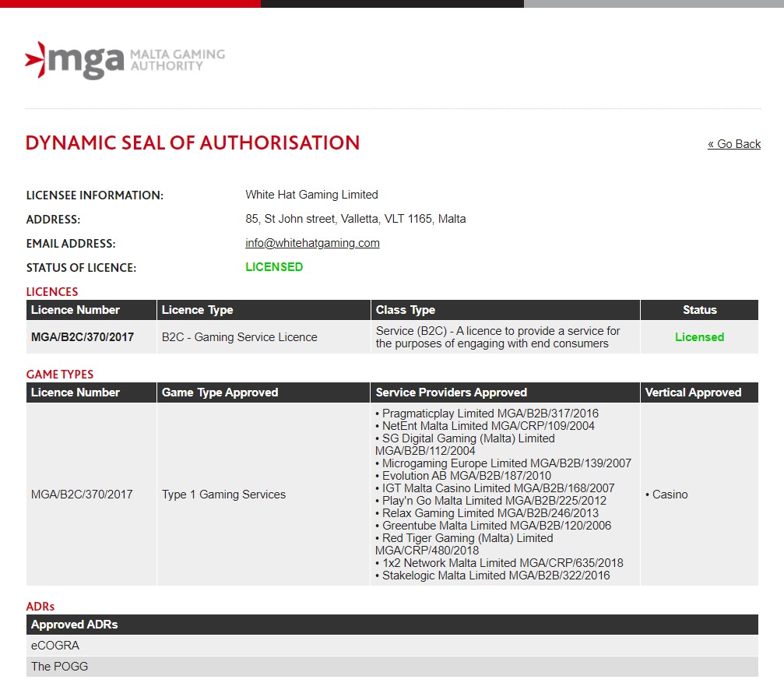Click the « Go Back link
The image size is (784, 690).
click(x=733, y=144)
